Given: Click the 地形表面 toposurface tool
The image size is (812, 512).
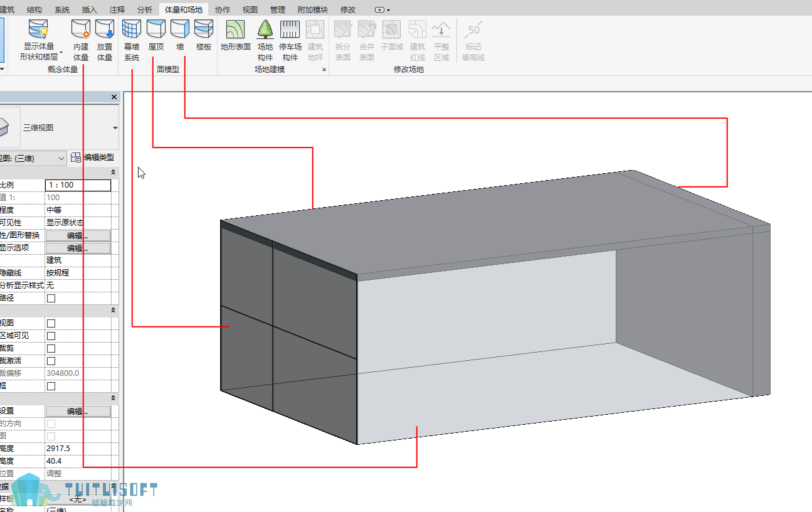Looking at the screenshot, I should 236,35.
